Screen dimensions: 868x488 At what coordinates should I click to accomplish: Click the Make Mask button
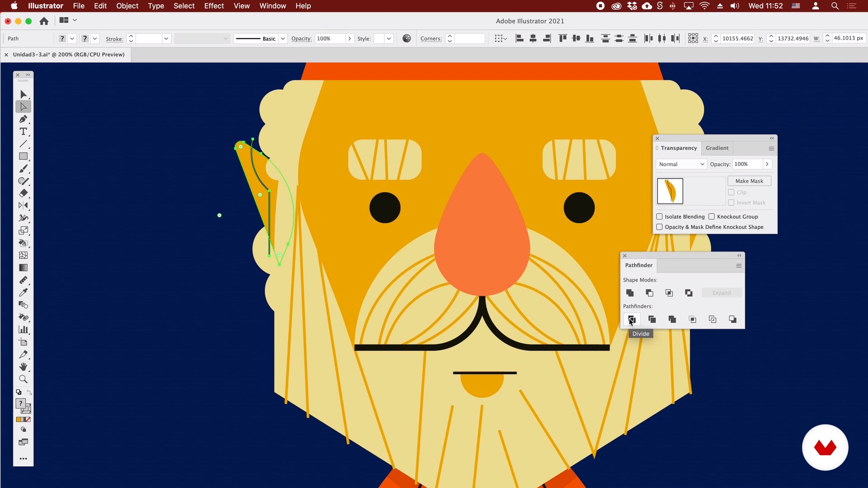(749, 181)
